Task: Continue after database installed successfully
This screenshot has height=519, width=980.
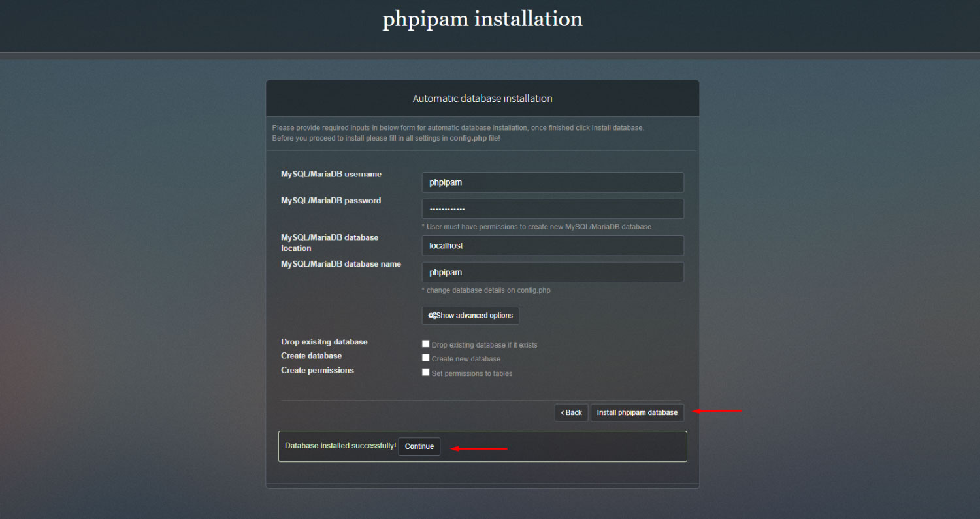Action: [x=419, y=446]
